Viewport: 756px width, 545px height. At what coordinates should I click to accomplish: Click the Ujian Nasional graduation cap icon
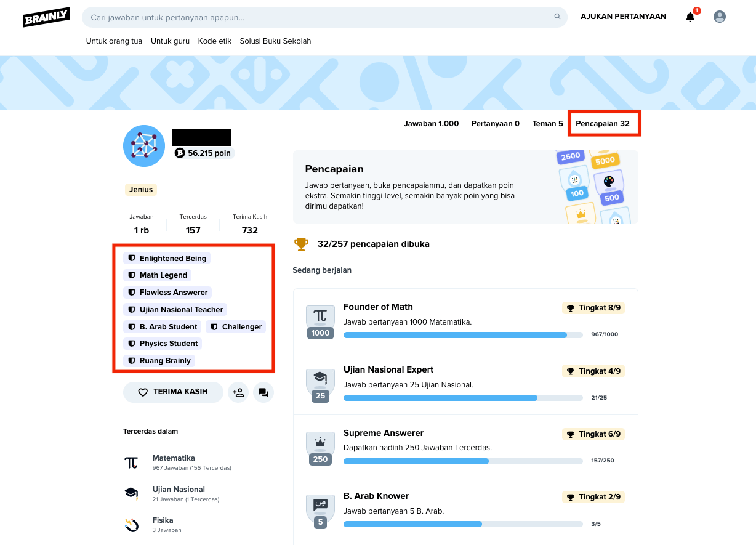131,494
